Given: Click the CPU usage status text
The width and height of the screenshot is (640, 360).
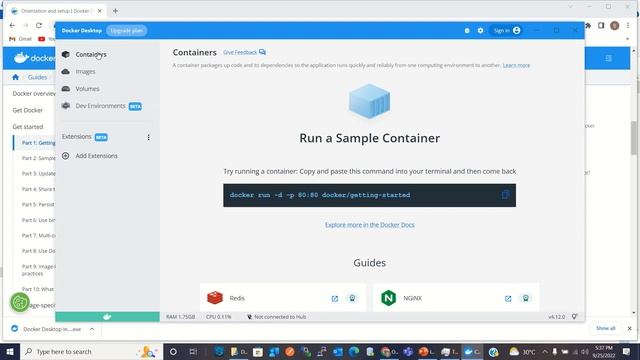Looking at the screenshot, I should pyautogui.click(x=218, y=317).
